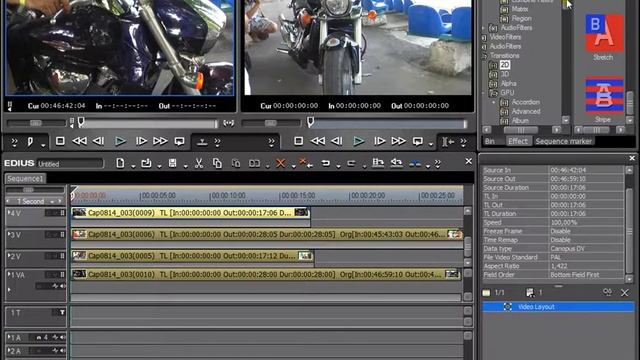Click the Copy icon in the timeline toolbar

(x=217, y=163)
